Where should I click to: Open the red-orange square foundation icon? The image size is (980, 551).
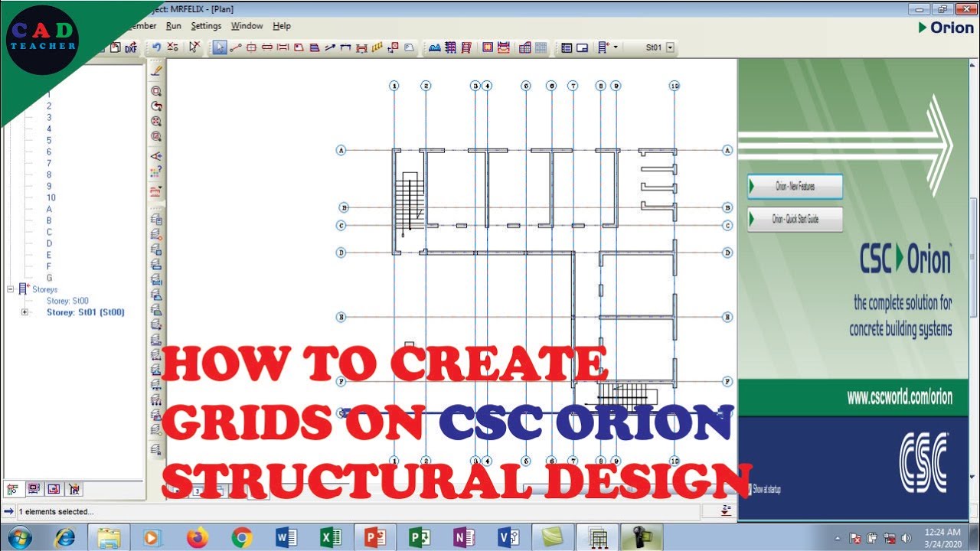point(488,47)
